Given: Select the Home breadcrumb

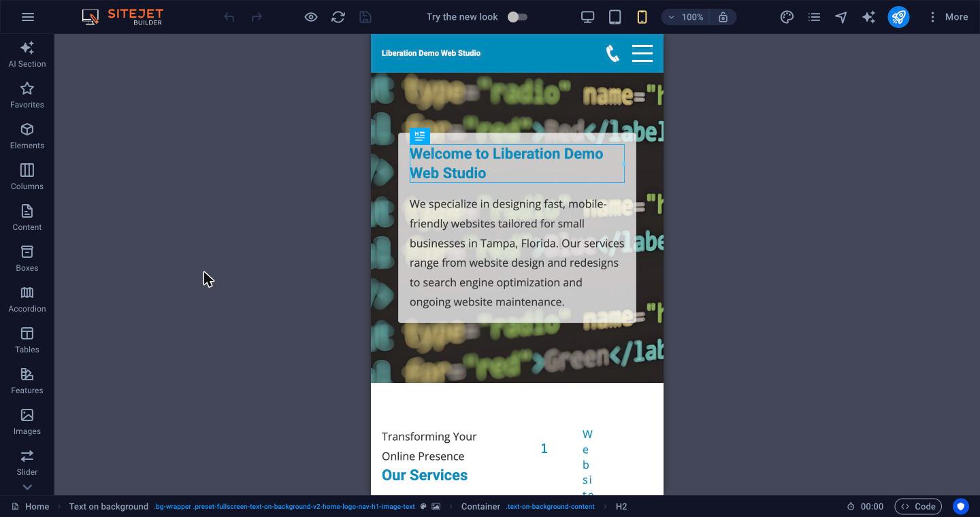Looking at the screenshot, I should coord(31,507).
